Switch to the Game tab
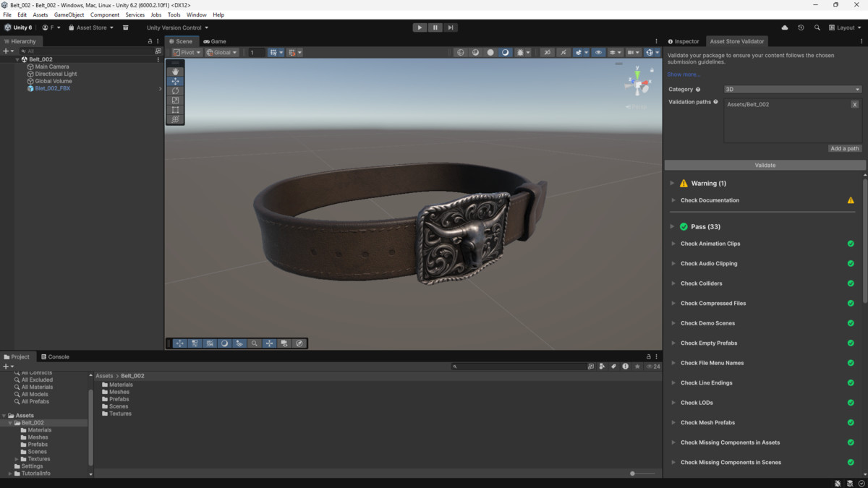 [x=215, y=41]
